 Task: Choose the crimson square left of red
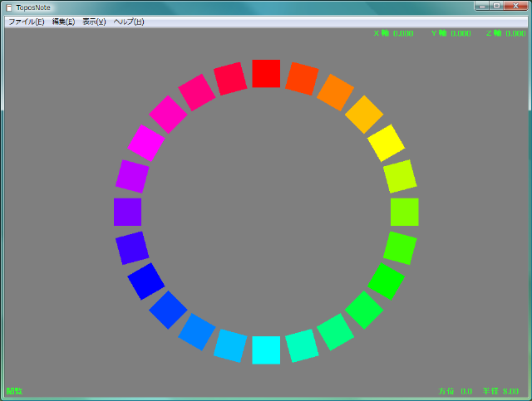pyautogui.click(x=230, y=79)
